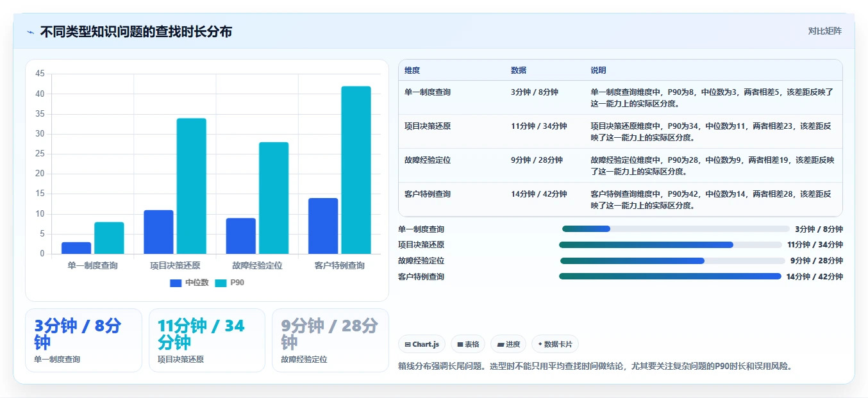868x398 pixels.
Task: Click the 箱线分布强调长尾问题 footer note
Action: pyautogui.click(x=596, y=367)
